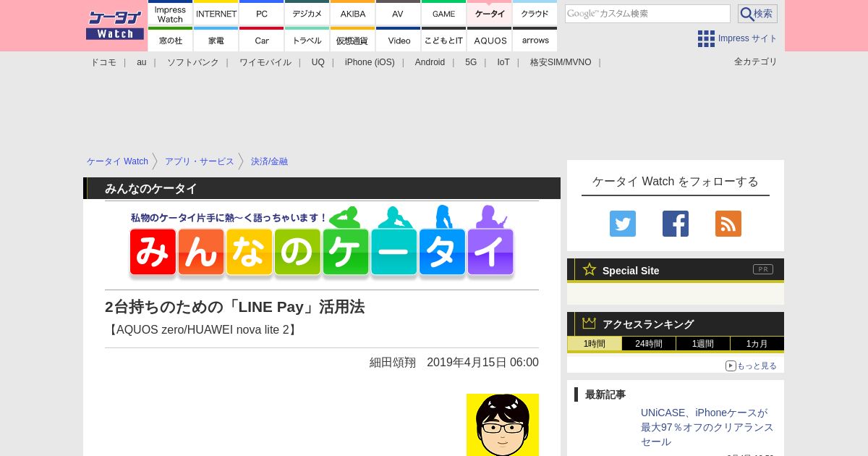Click the 検索 search button

757,14
